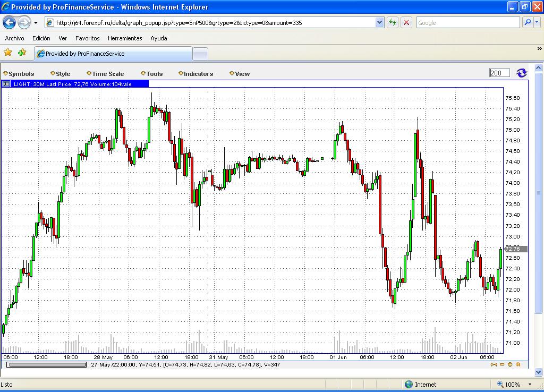
Task: Open the View chart menu
Action: (x=240, y=73)
